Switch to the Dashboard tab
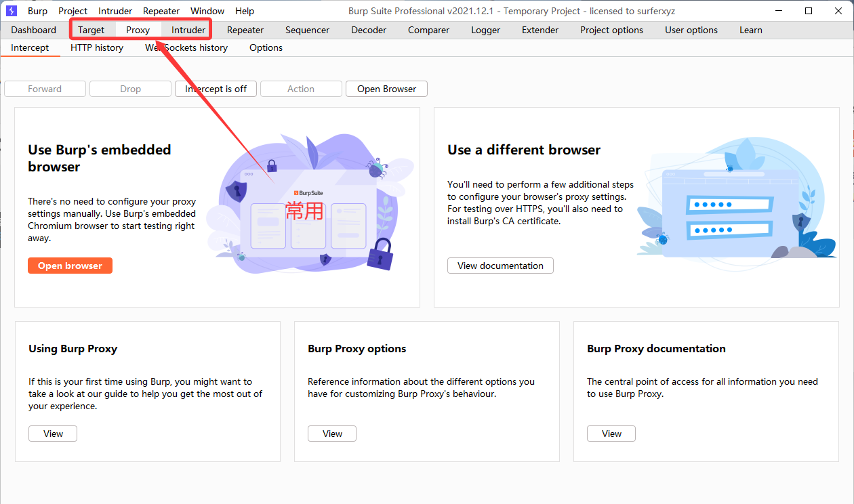The image size is (854, 504). pyautogui.click(x=34, y=30)
